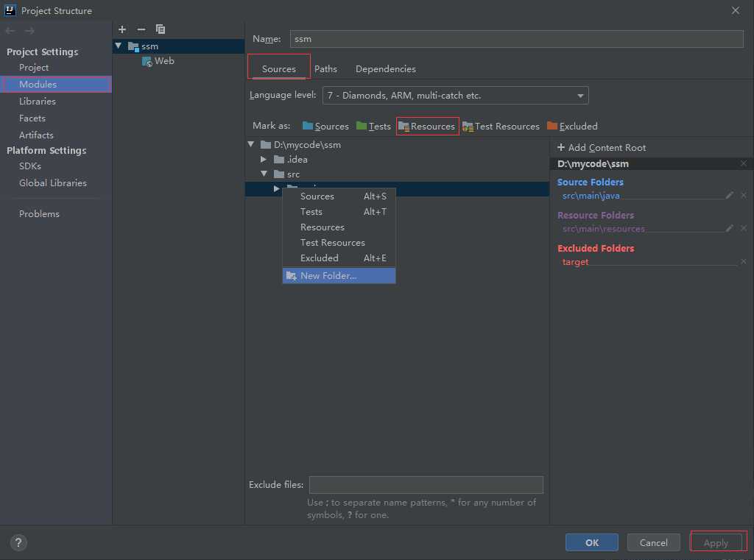
Task: Choose Resources in context menu
Action: click(339, 227)
